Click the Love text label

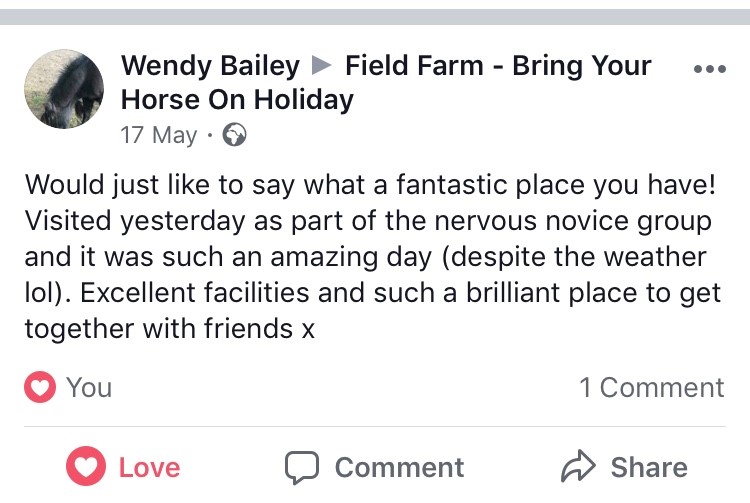149,467
